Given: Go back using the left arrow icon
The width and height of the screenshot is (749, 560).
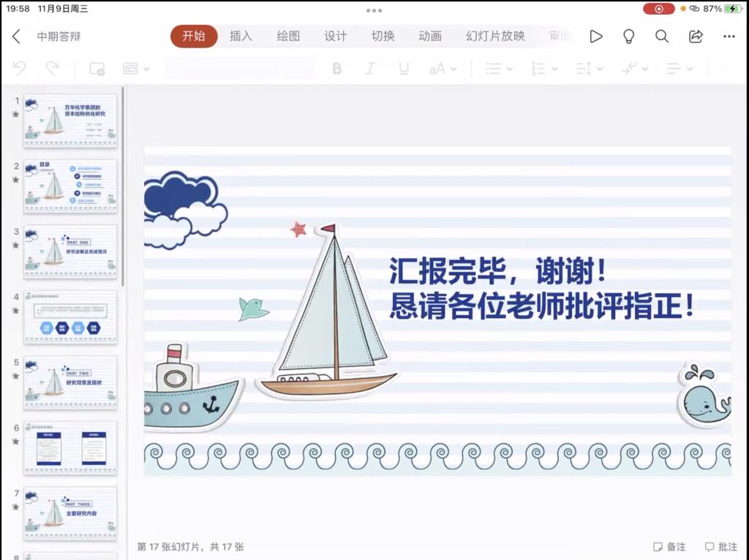Looking at the screenshot, I should (x=16, y=37).
